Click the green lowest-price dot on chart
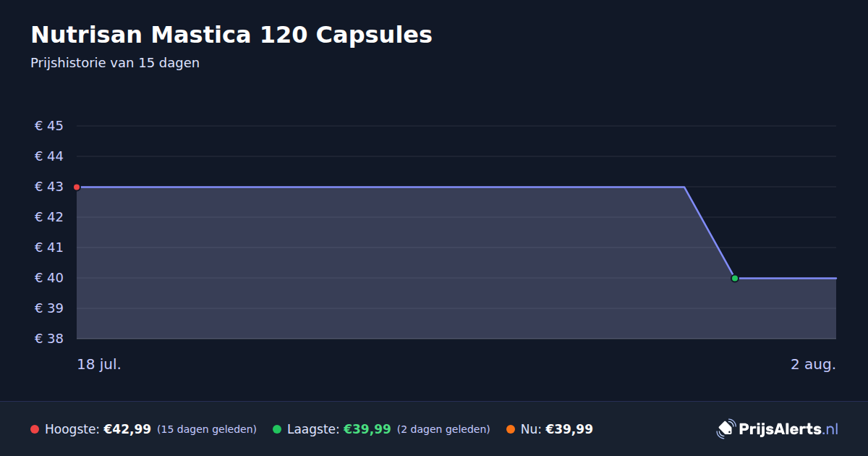868x456 pixels. click(x=735, y=278)
